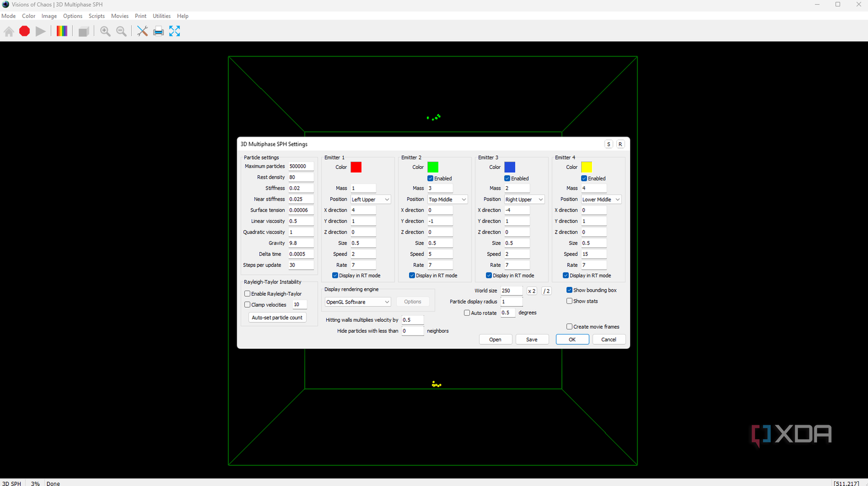Click the zoom out magnifier icon

(x=122, y=31)
